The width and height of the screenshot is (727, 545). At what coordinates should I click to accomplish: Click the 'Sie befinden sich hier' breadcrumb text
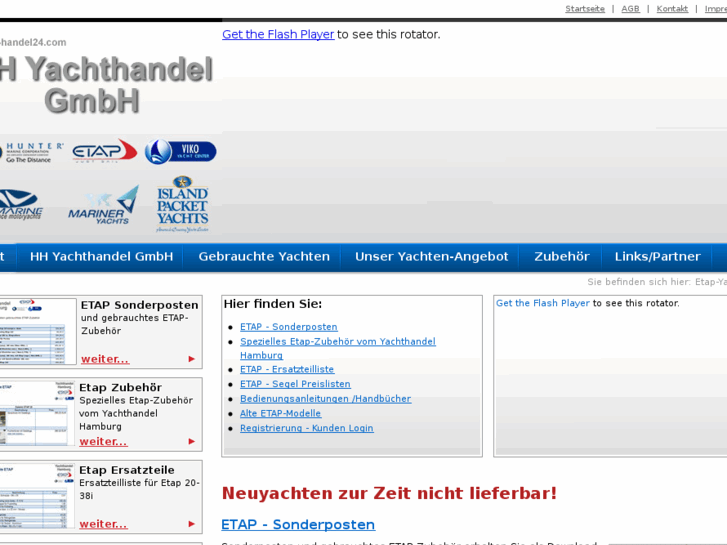tap(639, 282)
